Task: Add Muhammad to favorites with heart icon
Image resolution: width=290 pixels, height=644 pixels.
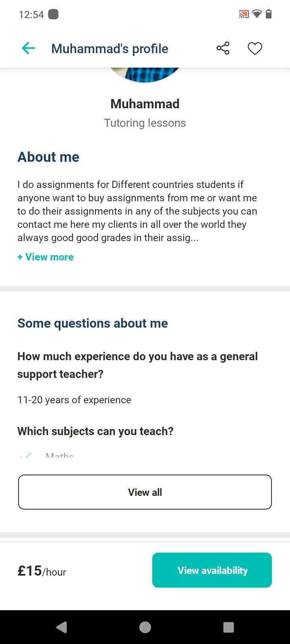Action: (255, 49)
